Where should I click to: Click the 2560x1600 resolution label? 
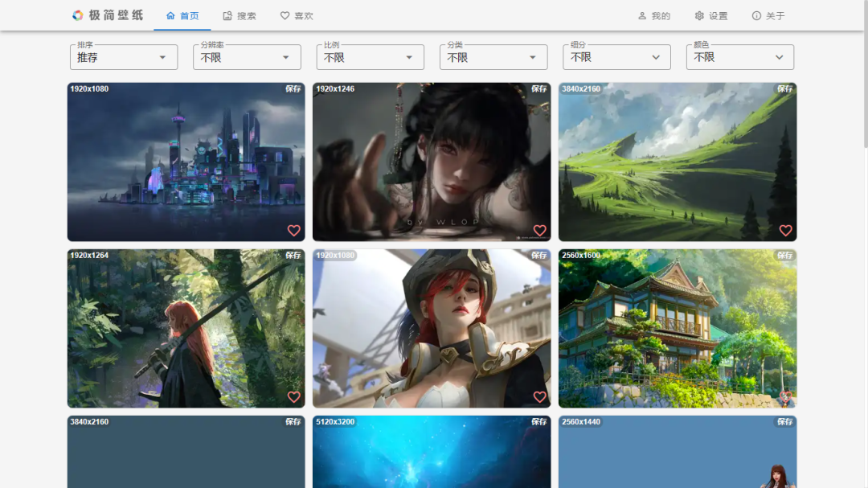(581, 256)
